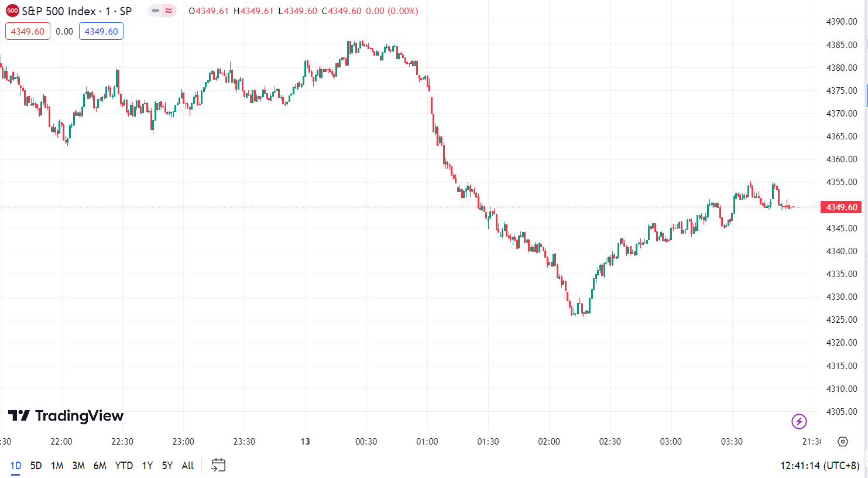Viewport: 868px width, 478px height.
Task: Click the red 4349.60 price label on the price axis
Action: [841, 207]
